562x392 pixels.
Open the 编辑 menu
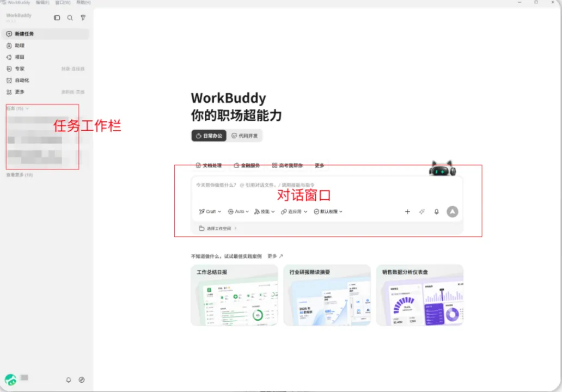(42, 3)
